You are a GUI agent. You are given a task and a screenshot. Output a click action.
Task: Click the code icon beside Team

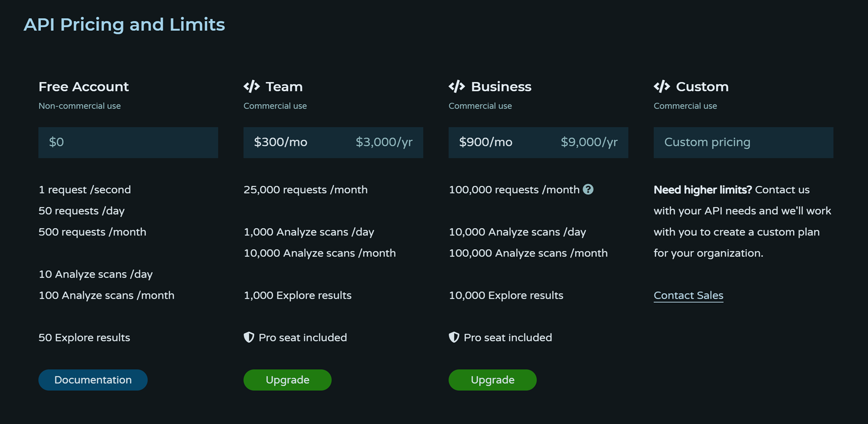(252, 87)
